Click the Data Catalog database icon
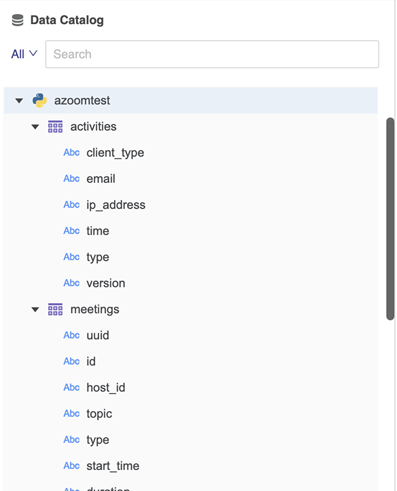This screenshot has height=491, width=397. coord(17,20)
